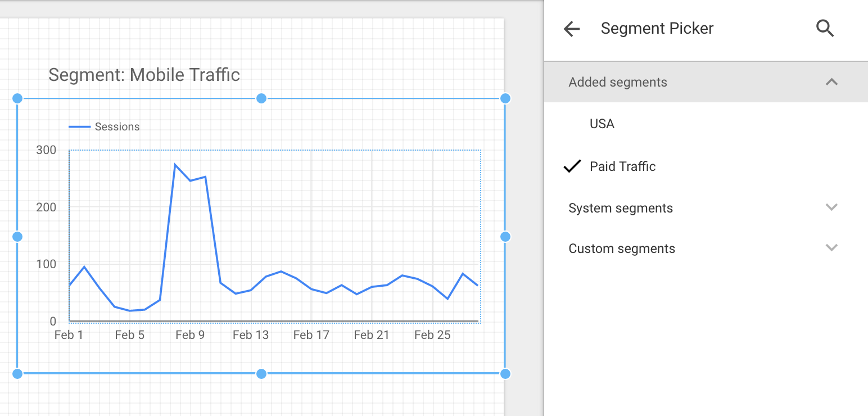
Task: Click the Custom segments label
Action: [621, 248]
